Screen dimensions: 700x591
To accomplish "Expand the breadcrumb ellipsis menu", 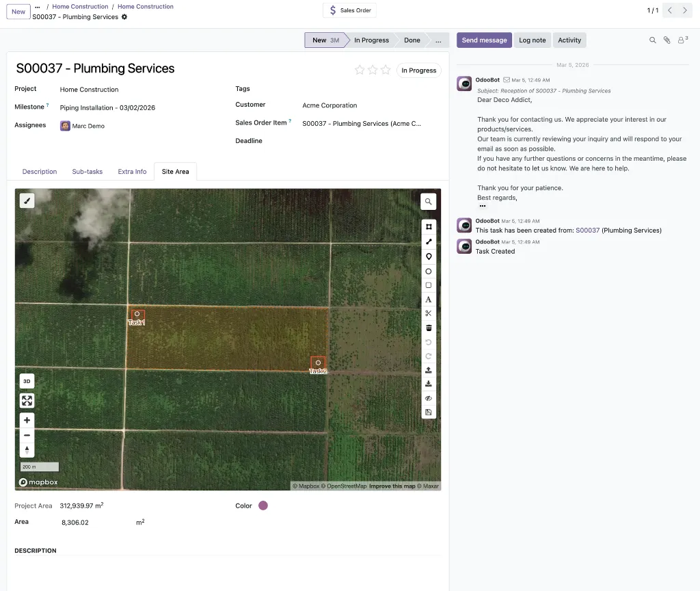I will (x=38, y=7).
